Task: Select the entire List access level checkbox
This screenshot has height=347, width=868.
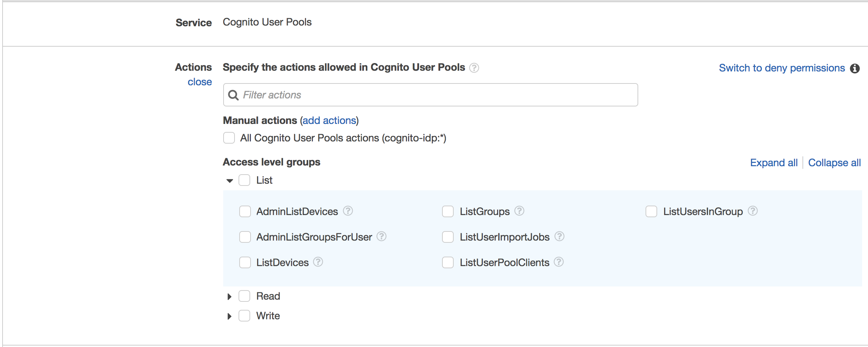Action: 244,180
